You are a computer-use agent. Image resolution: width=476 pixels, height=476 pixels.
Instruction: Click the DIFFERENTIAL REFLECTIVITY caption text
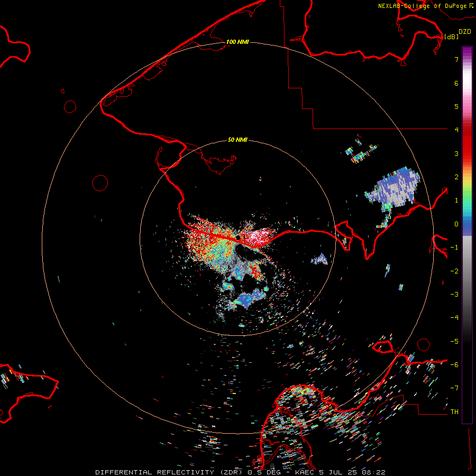click(154, 472)
